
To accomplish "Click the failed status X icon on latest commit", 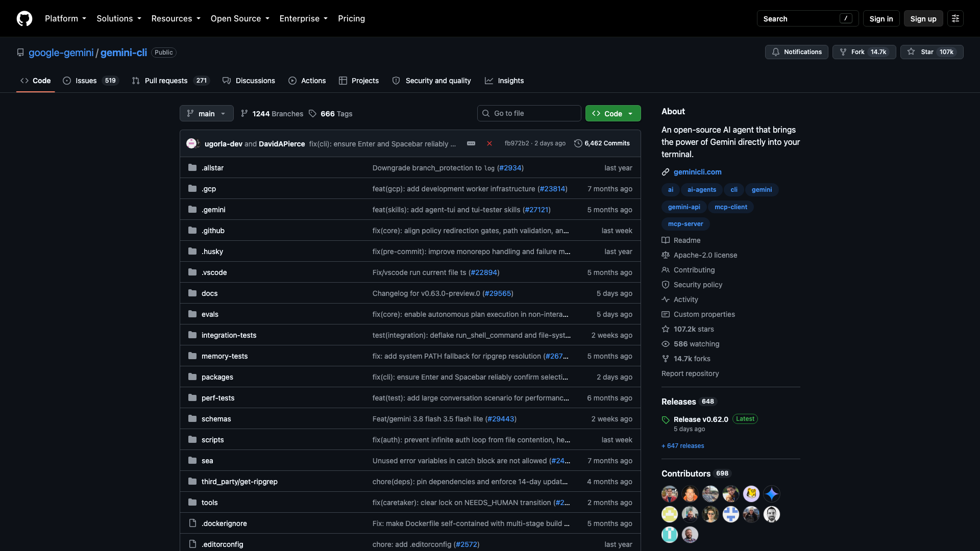I will click(x=489, y=143).
